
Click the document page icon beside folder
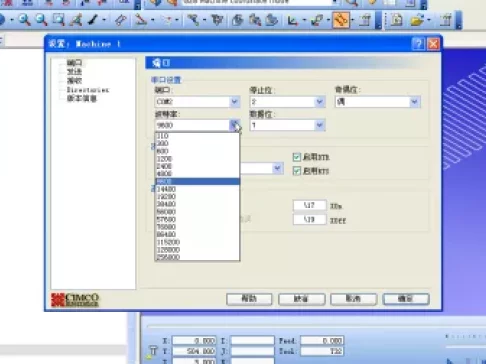click(x=396, y=20)
